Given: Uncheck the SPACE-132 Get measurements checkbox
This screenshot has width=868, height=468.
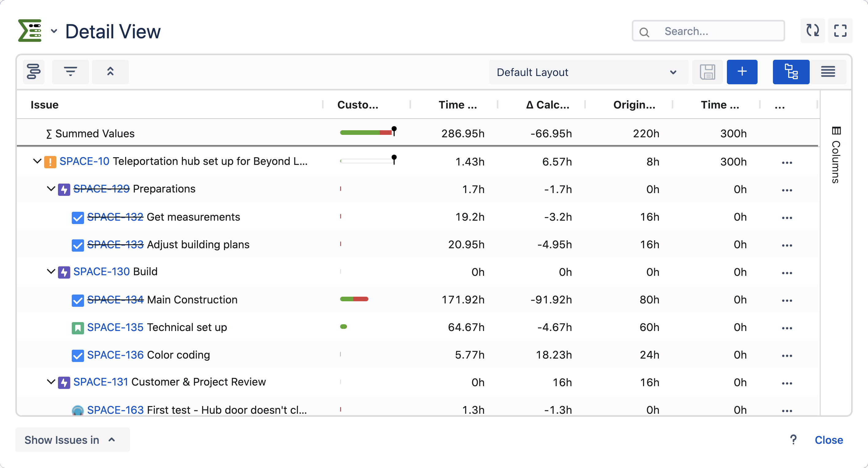Looking at the screenshot, I should point(78,218).
